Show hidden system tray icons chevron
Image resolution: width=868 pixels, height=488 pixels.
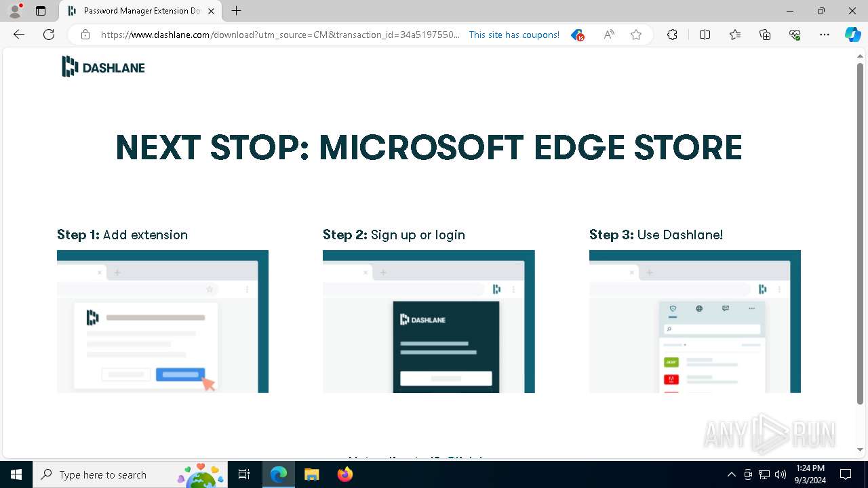point(731,474)
